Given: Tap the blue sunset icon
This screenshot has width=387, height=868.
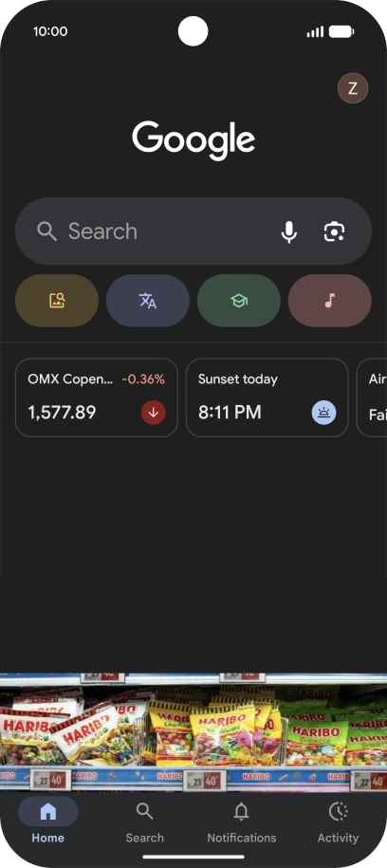Looking at the screenshot, I should pyautogui.click(x=323, y=413).
